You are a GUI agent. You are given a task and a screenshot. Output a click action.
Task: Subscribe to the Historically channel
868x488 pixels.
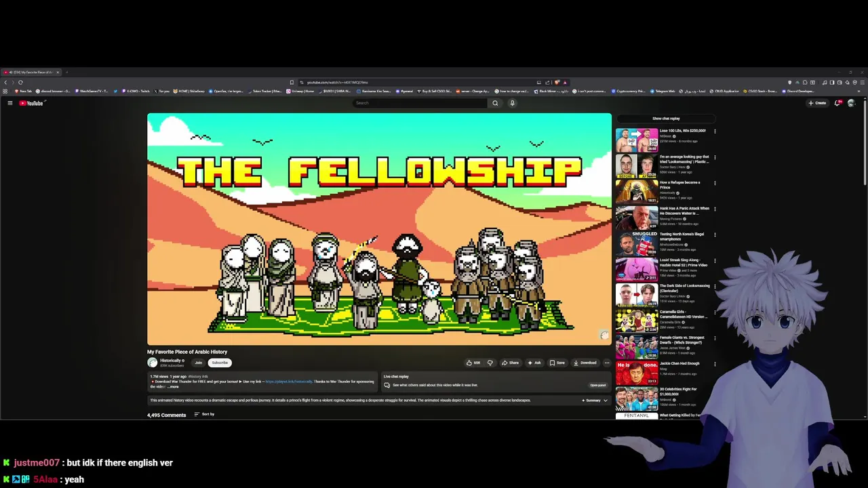[220, 363]
